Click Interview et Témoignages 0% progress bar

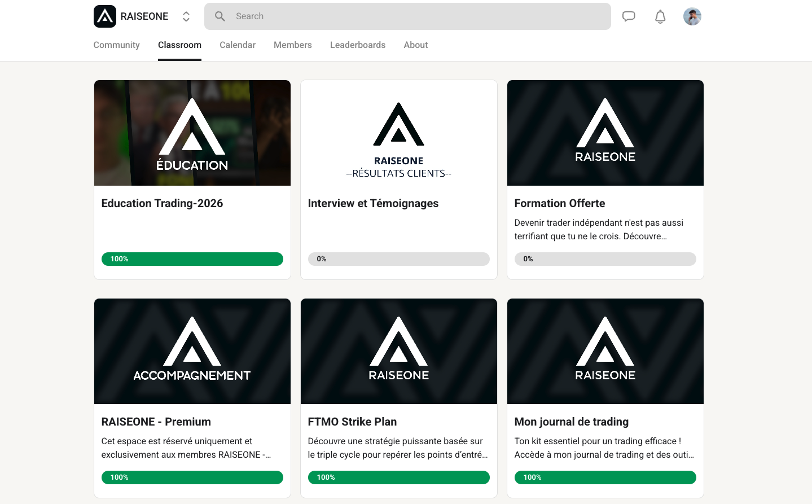tap(399, 259)
